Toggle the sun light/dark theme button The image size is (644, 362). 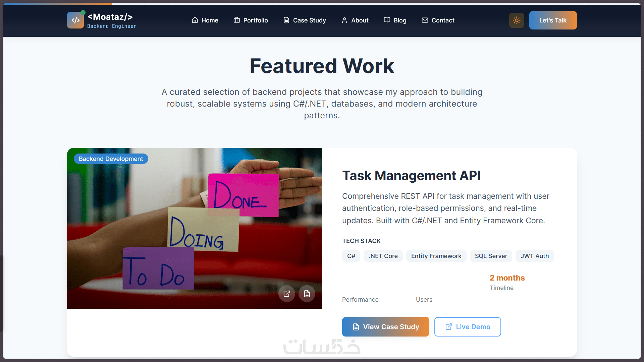coord(517,20)
